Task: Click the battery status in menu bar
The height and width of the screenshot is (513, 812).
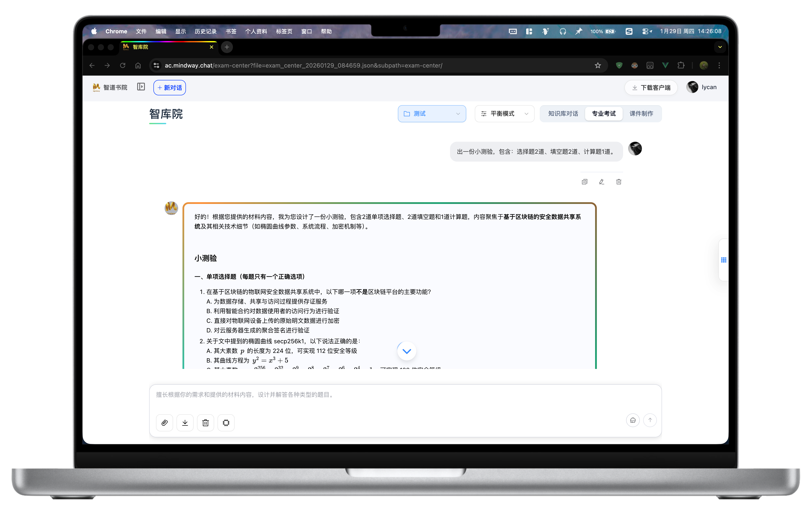Action: pyautogui.click(x=603, y=31)
